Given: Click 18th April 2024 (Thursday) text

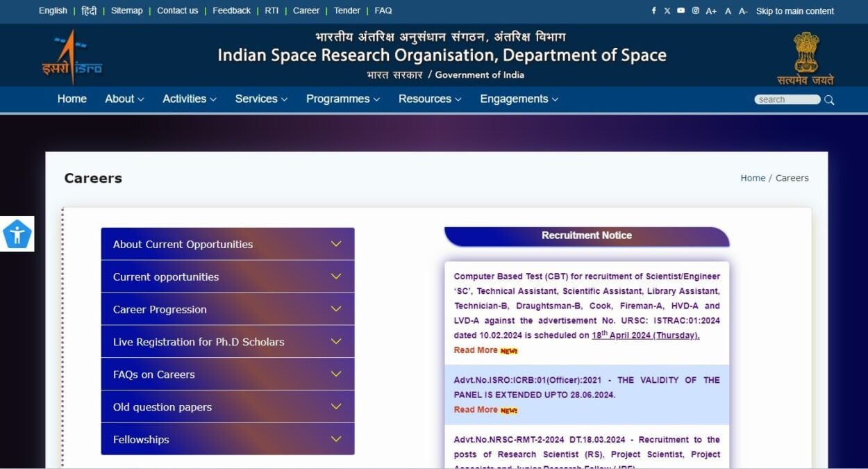Looking at the screenshot, I should point(645,335).
